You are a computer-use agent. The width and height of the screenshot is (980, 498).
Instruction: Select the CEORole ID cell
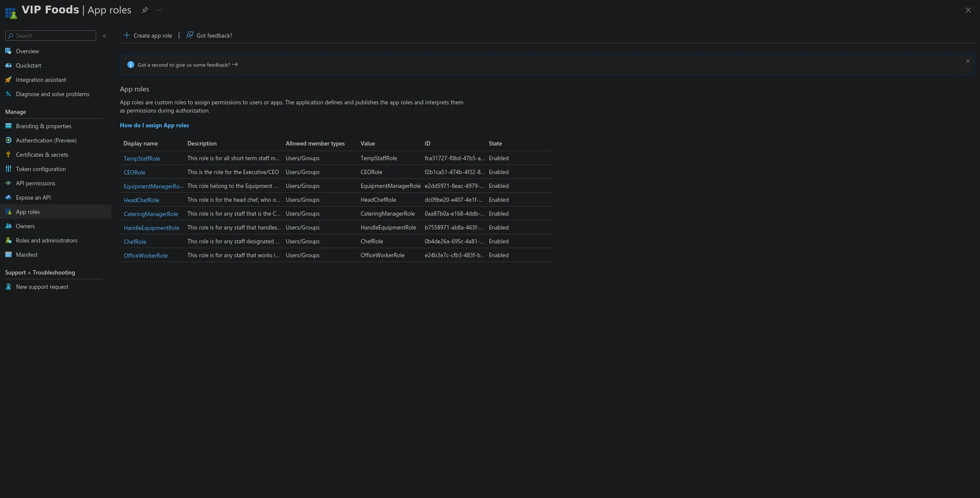click(455, 172)
